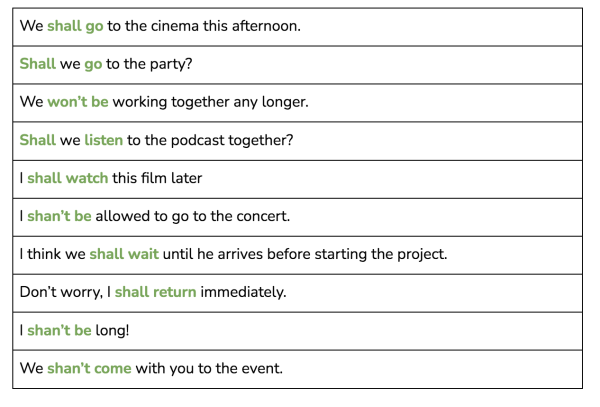Click the green "shall return" phrase
Image resolution: width=600 pixels, height=407 pixels.
(155, 292)
